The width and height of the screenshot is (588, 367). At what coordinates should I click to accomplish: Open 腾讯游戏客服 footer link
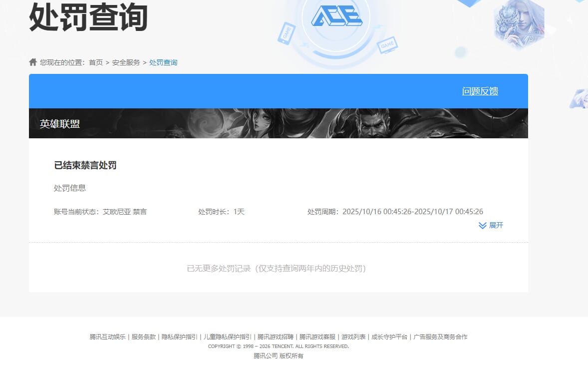[x=317, y=337]
